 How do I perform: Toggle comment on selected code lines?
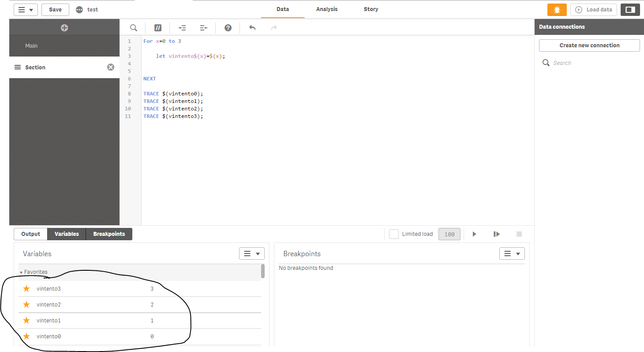coord(158,28)
